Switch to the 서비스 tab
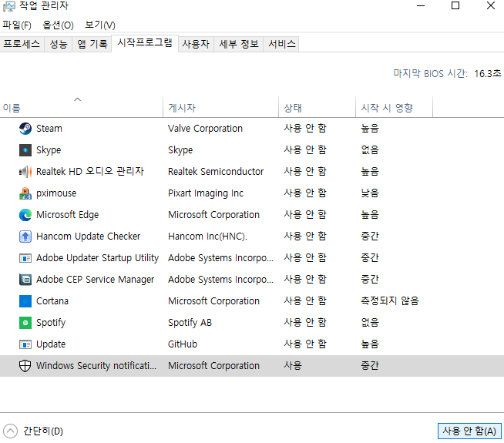The height and width of the screenshot is (443, 504). [x=281, y=44]
